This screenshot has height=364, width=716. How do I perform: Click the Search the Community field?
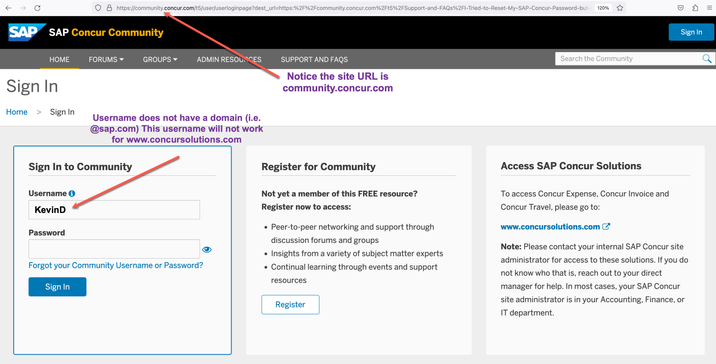628,58
